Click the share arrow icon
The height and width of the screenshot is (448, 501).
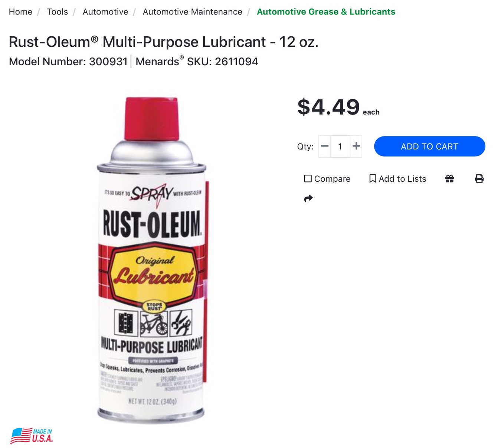pos(308,198)
